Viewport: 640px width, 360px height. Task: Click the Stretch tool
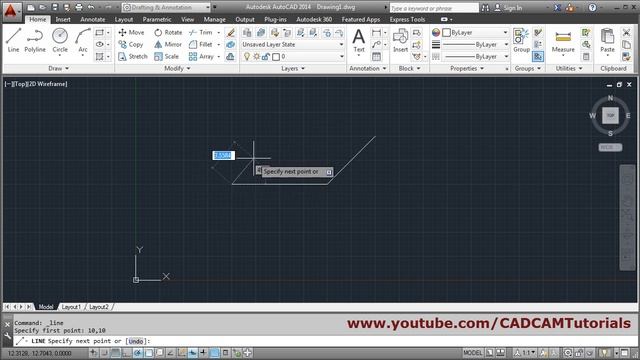pyautogui.click(x=133, y=57)
